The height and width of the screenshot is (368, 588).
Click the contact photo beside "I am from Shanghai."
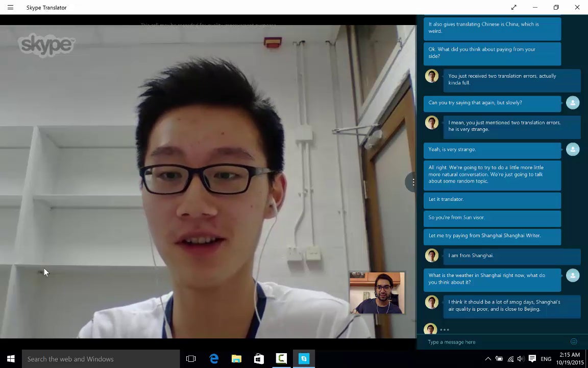click(x=432, y=256)
